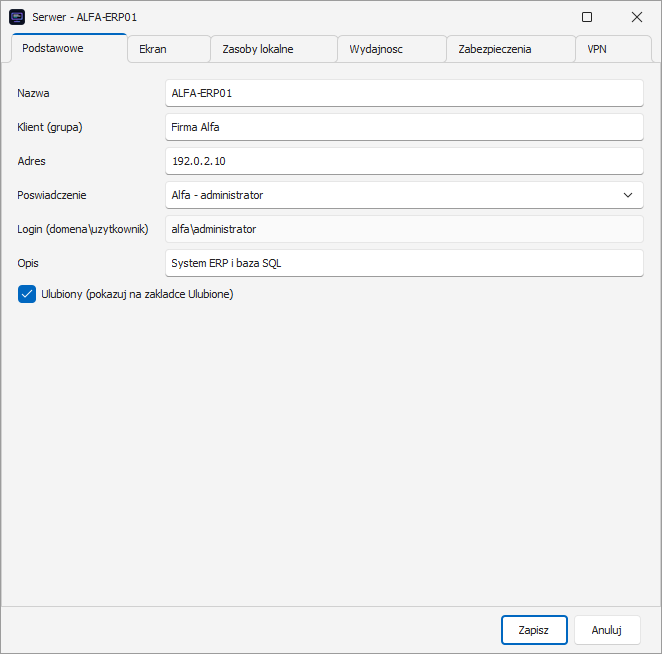Select the VPN tab
The image size is (662, 654).
point(613,49)
